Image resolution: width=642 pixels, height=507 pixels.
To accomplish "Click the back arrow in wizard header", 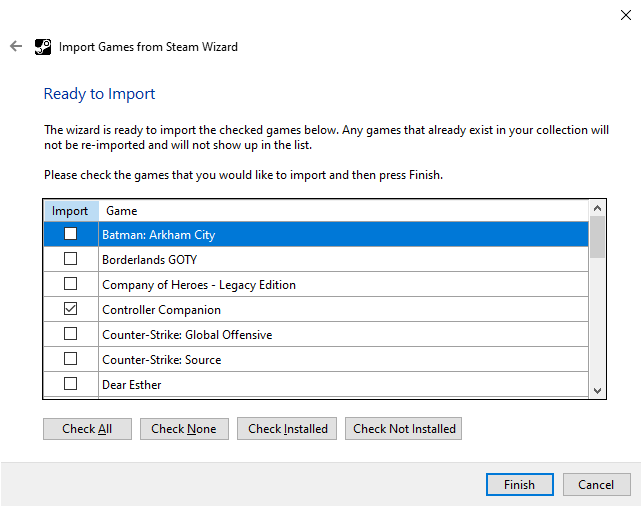I will (x=16, y=46).
